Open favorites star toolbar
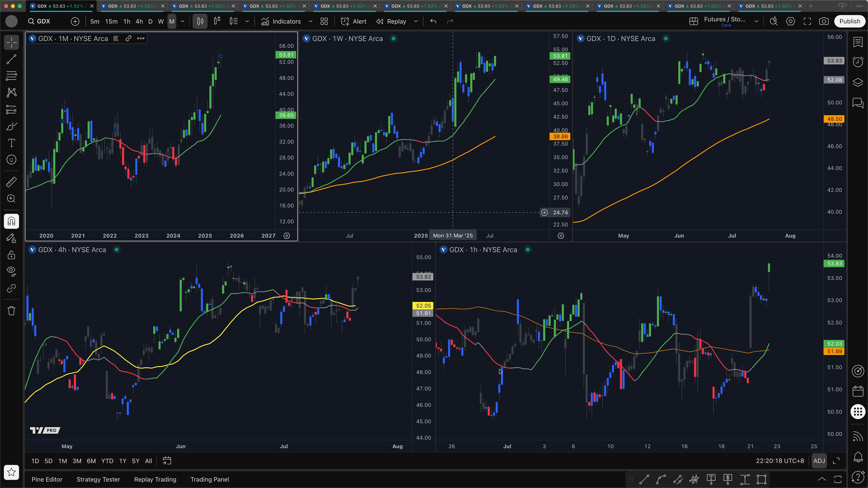 click(x=12, y=472)
